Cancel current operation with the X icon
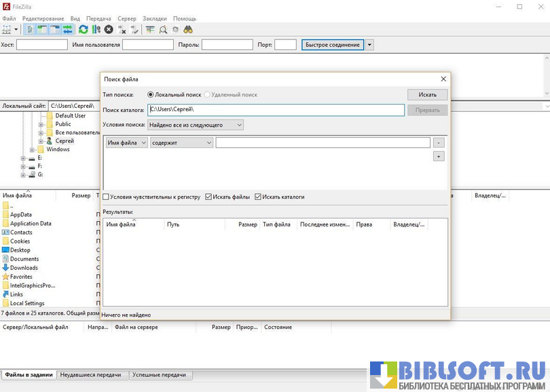The height and width of the screenshot is (392, 550). [109, 30]
